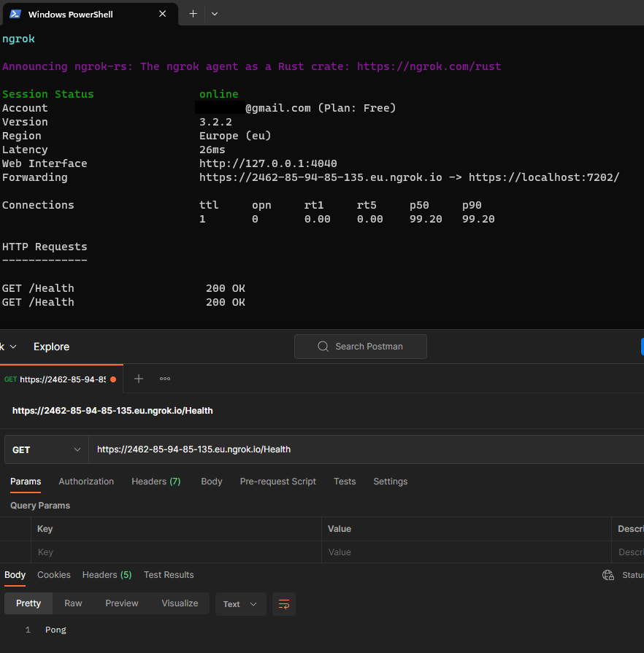
Task: Click the query param Key input cell
Action: click(176, 552)
